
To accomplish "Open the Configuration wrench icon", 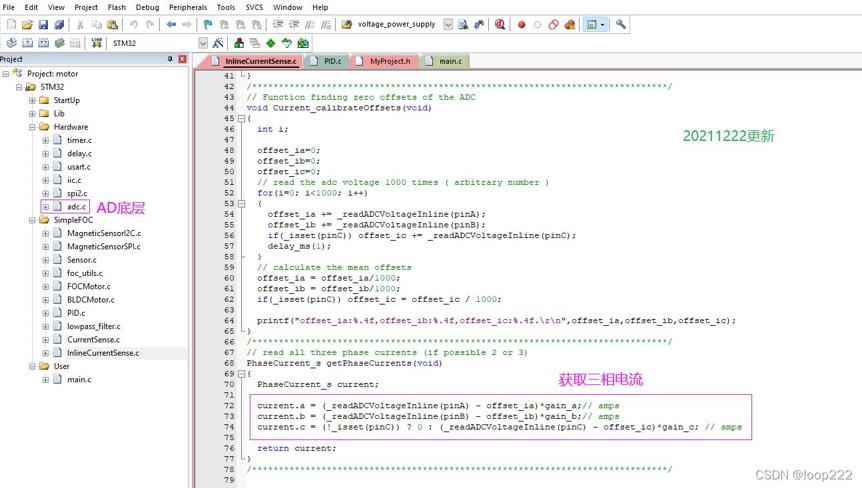I will pos(621,24).
